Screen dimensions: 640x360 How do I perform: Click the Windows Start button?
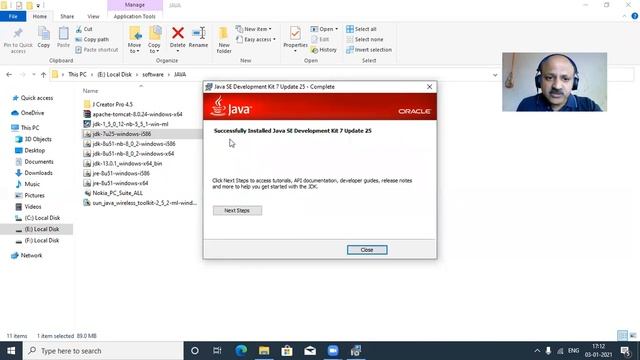[x=11, y=351]
